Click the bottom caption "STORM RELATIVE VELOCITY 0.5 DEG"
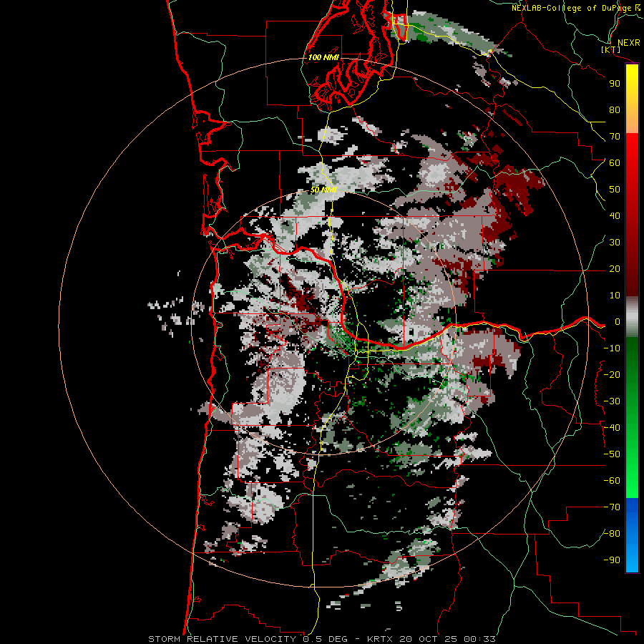644x644 pixels. click(x=248, y=639)
